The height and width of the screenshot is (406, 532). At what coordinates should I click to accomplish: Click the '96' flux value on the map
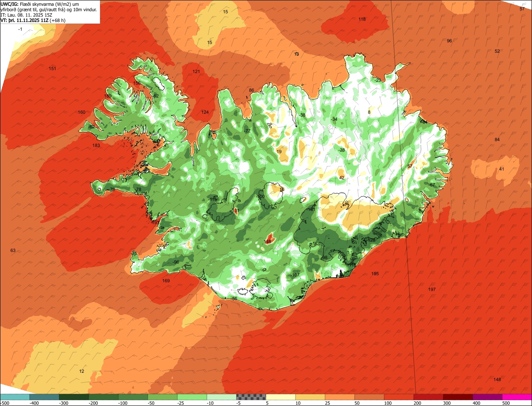pyautogui.click(x=449, y=41)
